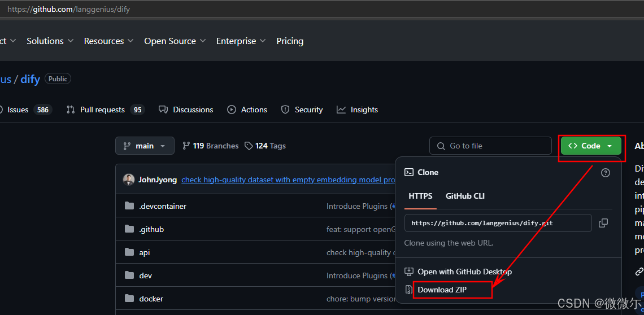Click the Actions play circle icon

(232, 110)
